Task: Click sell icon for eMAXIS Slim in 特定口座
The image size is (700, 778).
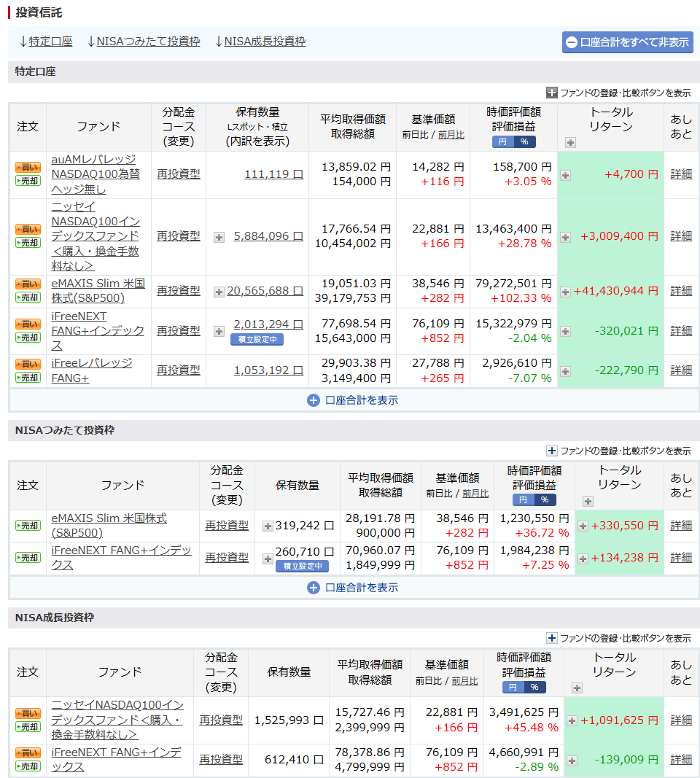Action: point(28,297)
